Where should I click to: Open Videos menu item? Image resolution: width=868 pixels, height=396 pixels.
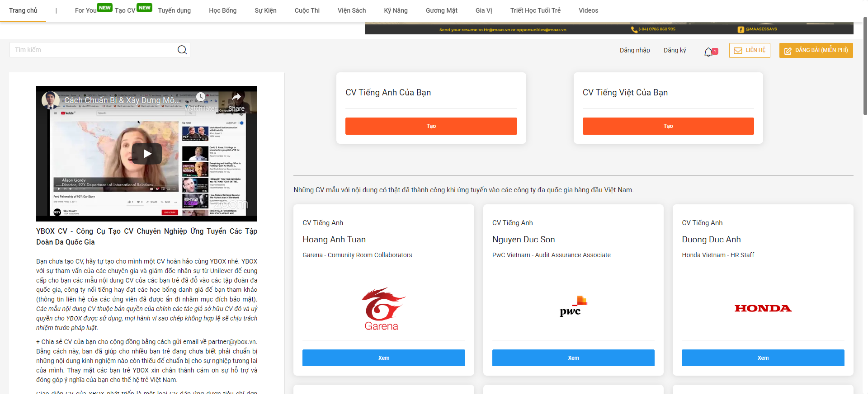click(588, 10)
